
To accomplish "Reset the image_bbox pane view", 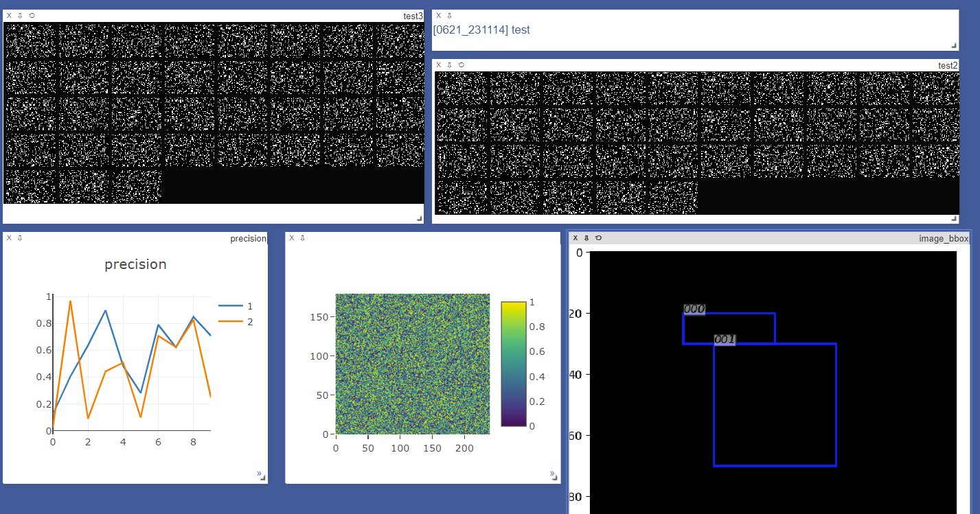I will 598,237.
